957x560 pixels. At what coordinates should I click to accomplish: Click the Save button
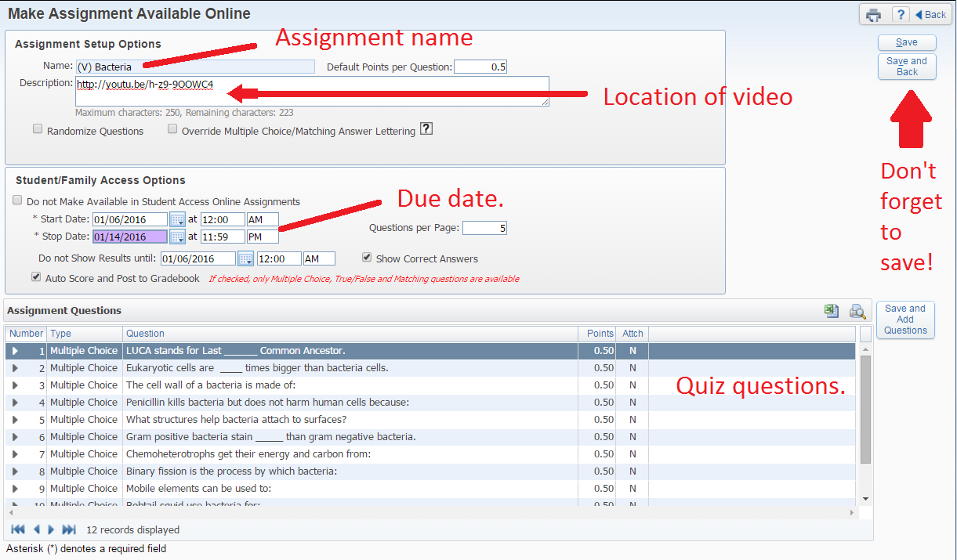907,42
